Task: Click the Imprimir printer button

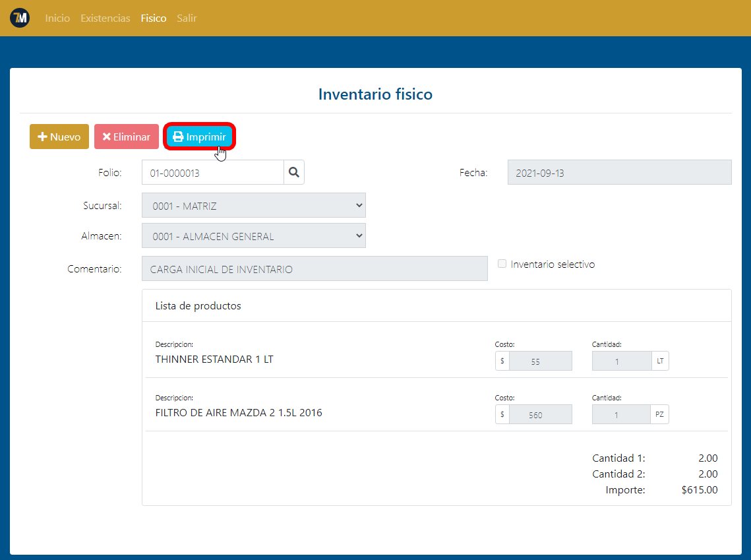Action: point(199,137)
